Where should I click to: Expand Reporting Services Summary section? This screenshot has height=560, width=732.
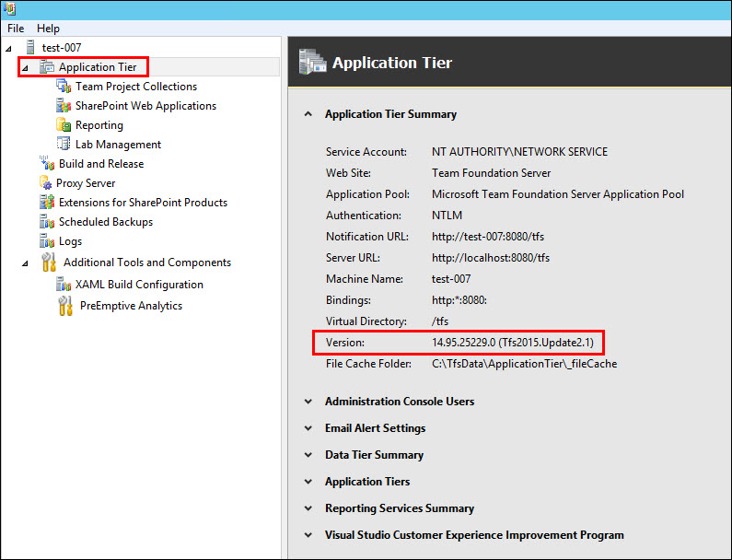pos(308,507)
